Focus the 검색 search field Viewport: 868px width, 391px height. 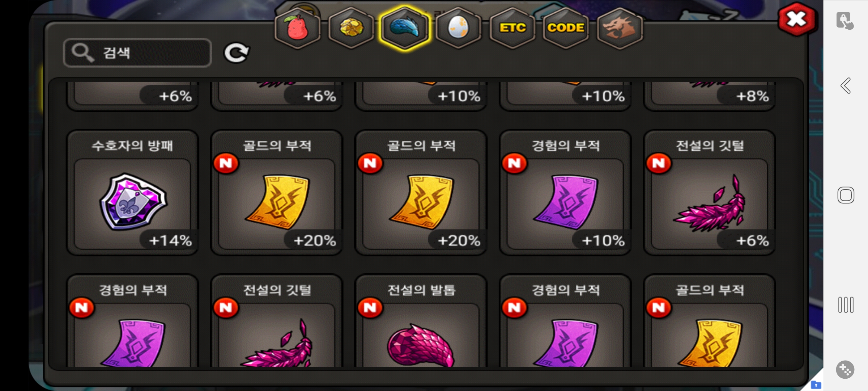[x=137, y=53]
